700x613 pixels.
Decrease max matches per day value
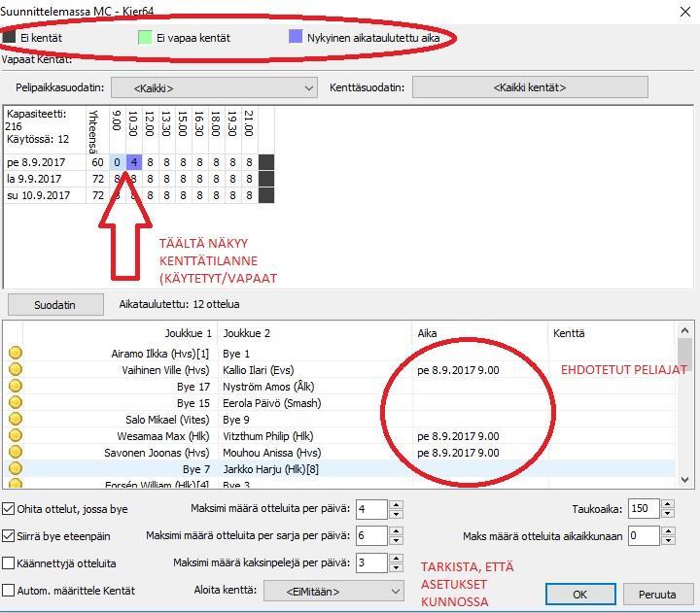[x=396, y=514]
